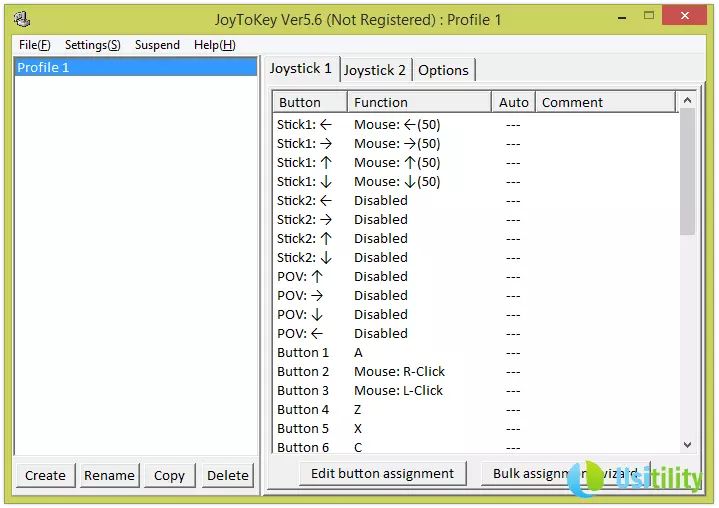Screen dimensions: 719x508
Task: Select the POV right arrow row
Action: tap(476, 296)
